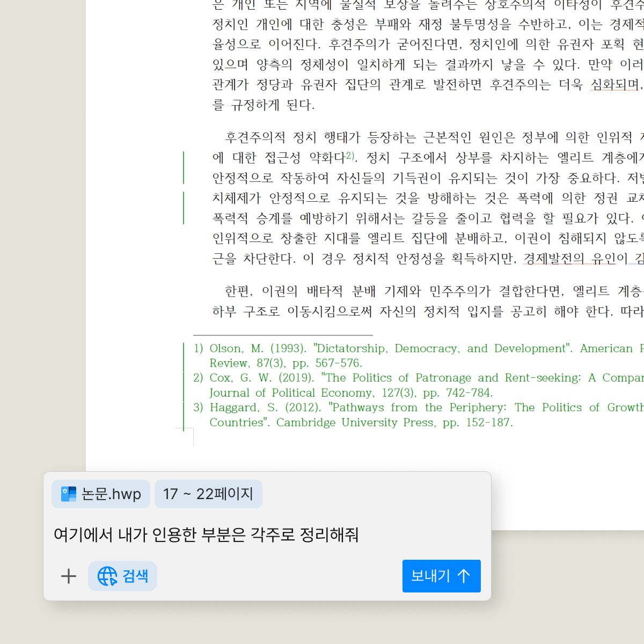Click footnote 1 starting with Olson, M. (1993)
The image size is (644, 644).
tap(419, 356)
